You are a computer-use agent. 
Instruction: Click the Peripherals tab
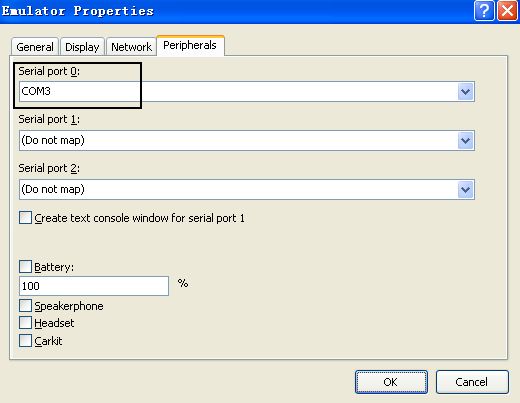coord(190,45)
